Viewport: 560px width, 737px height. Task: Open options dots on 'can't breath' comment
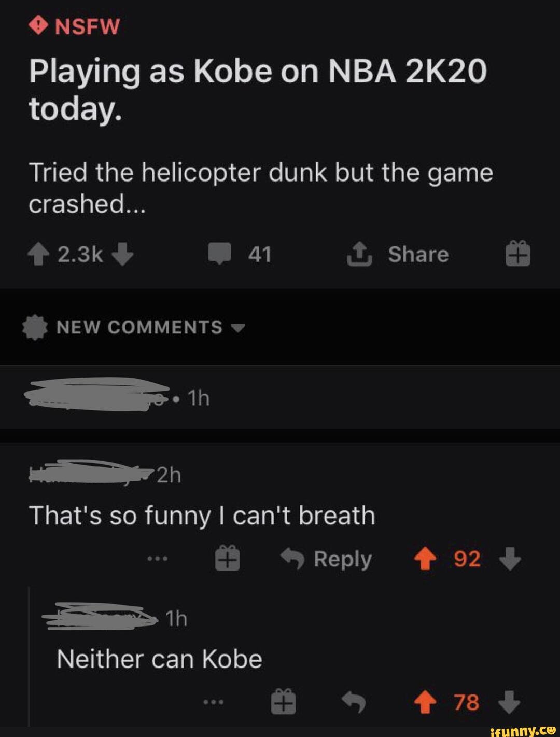point(157,559)
